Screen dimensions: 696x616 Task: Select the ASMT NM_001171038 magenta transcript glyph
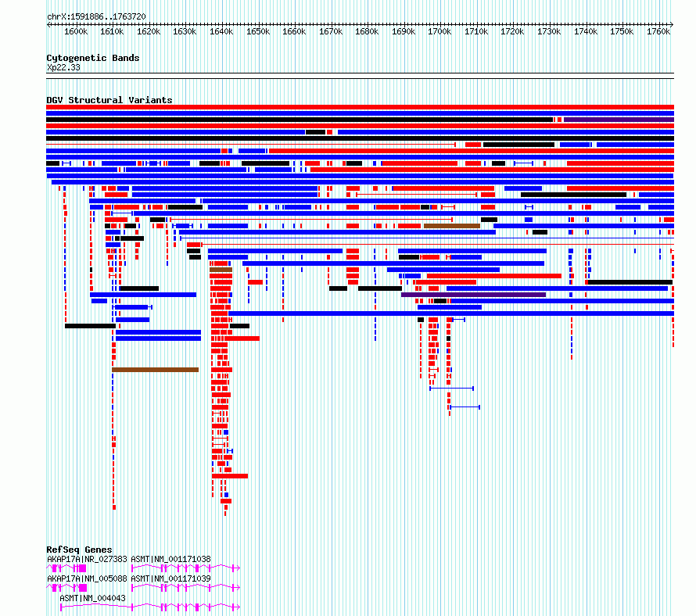[186, 568]
